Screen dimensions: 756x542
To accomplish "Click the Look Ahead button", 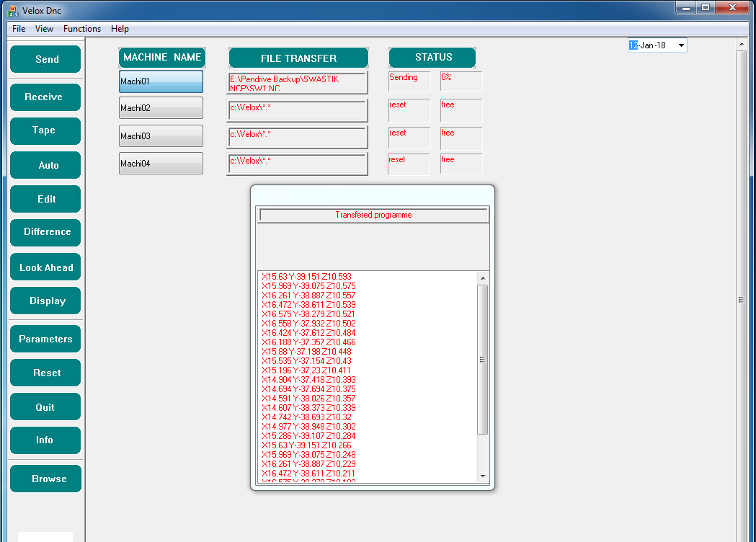I will (x=45, y=267).
